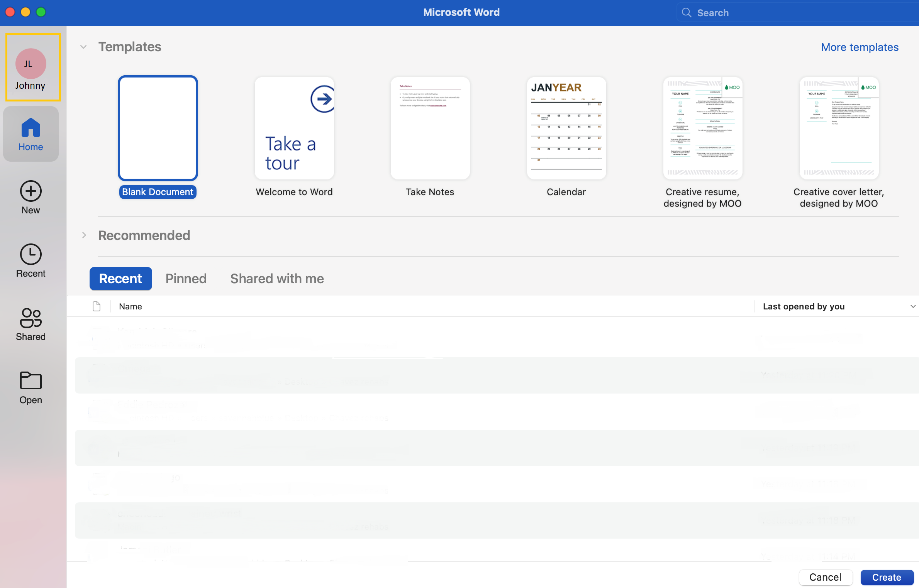
Task: Open the Last opened by you sort dropdown
Action: (x=913, y=306)
